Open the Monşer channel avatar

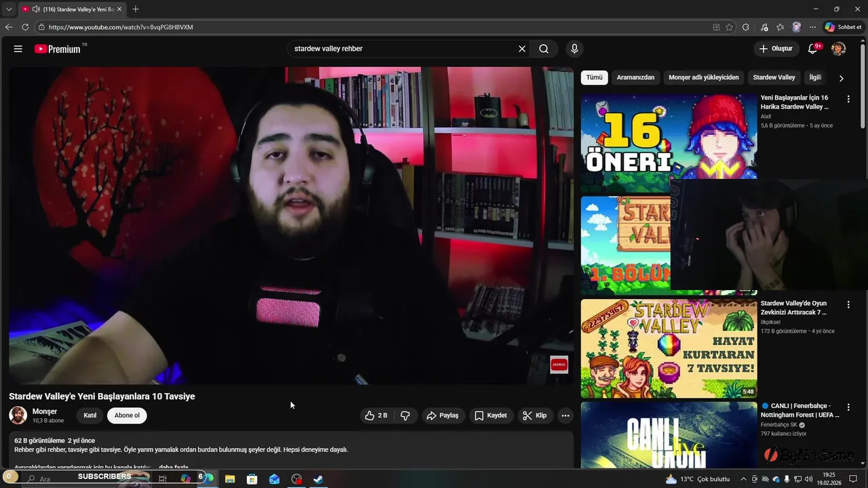18,415
